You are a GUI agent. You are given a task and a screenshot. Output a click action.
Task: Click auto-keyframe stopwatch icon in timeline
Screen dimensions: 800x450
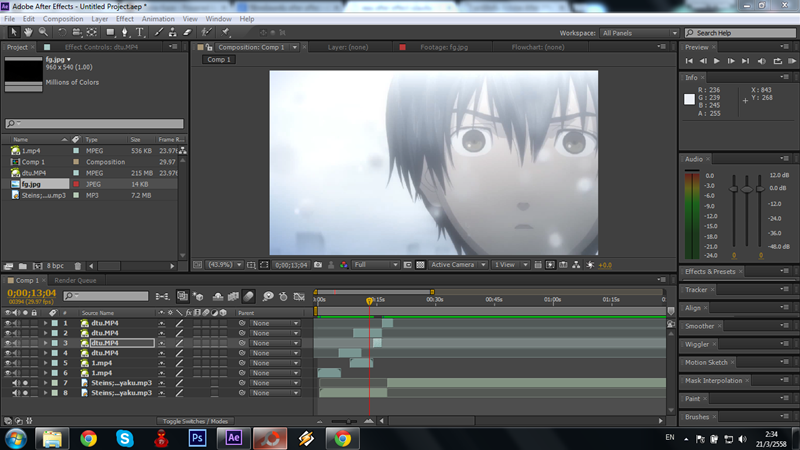pos(283,296)
